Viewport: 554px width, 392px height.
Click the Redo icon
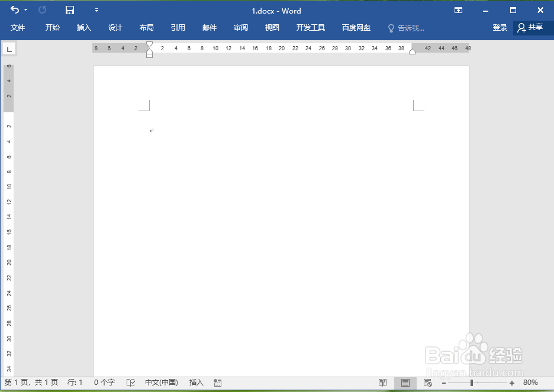pos(41,10)
